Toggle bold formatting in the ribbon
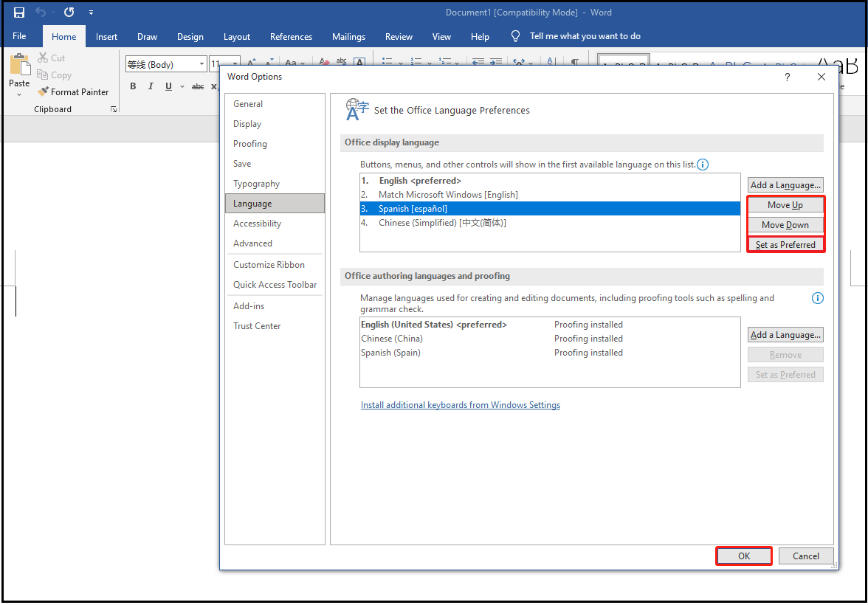 point(133,86)
